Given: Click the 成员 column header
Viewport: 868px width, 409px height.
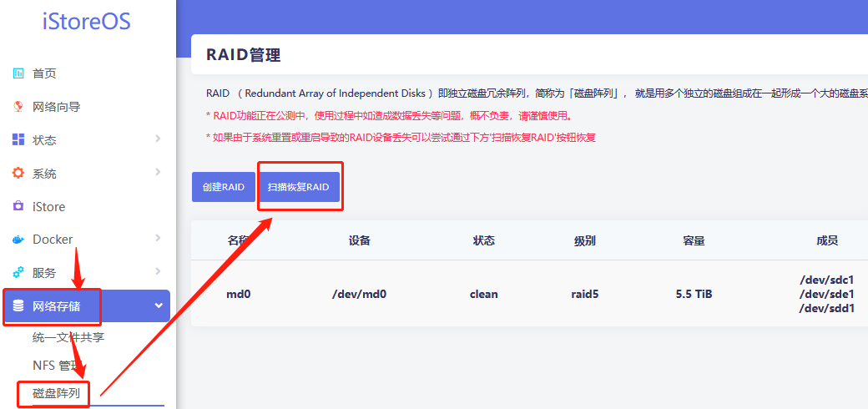Looking at the screenshot, I should click(827, 240).
